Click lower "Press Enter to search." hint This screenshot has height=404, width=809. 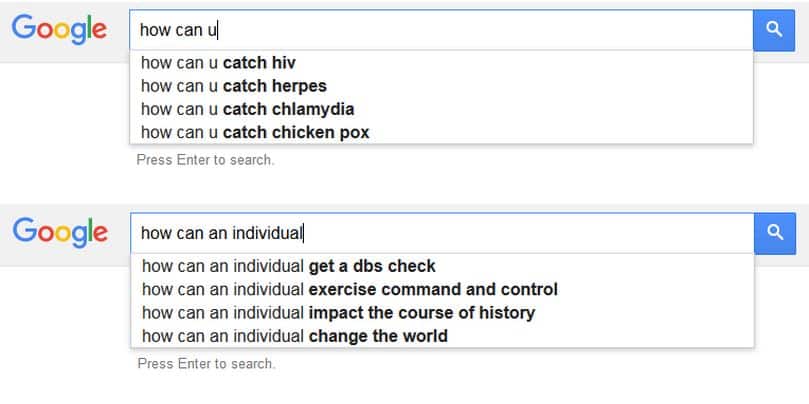[x=206, y=364]
